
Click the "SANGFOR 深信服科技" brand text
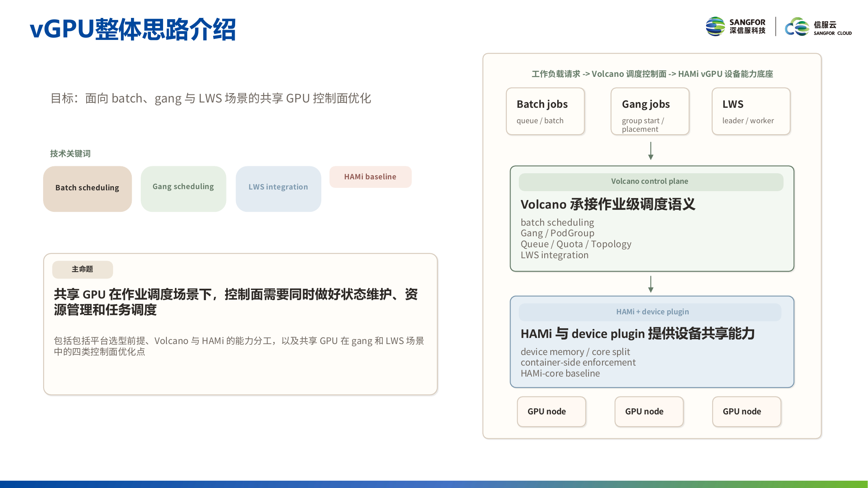click(747, 26)
